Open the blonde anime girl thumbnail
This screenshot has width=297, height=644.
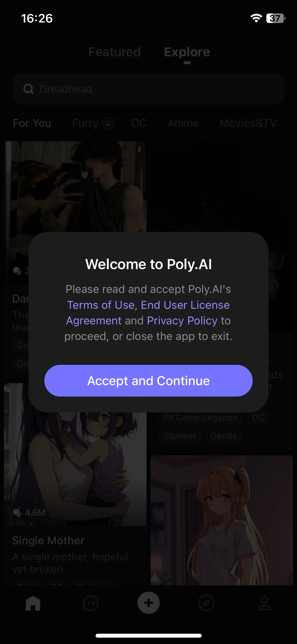click(x=222, y=520)
